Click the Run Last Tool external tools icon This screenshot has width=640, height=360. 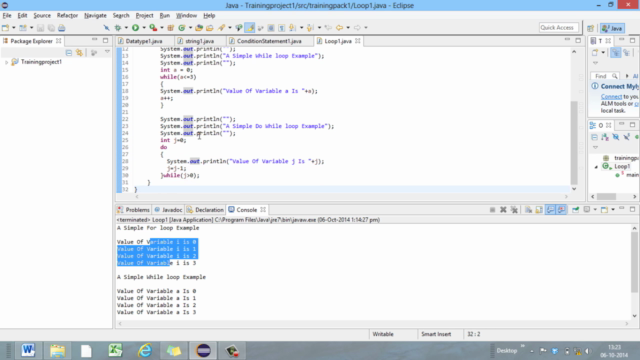click(x=153, y=28)
